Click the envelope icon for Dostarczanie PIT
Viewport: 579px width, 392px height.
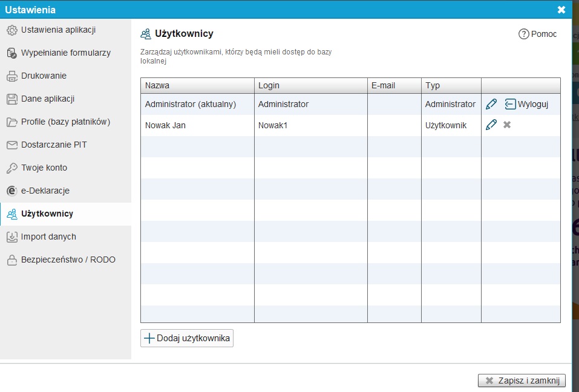[11, 145]
